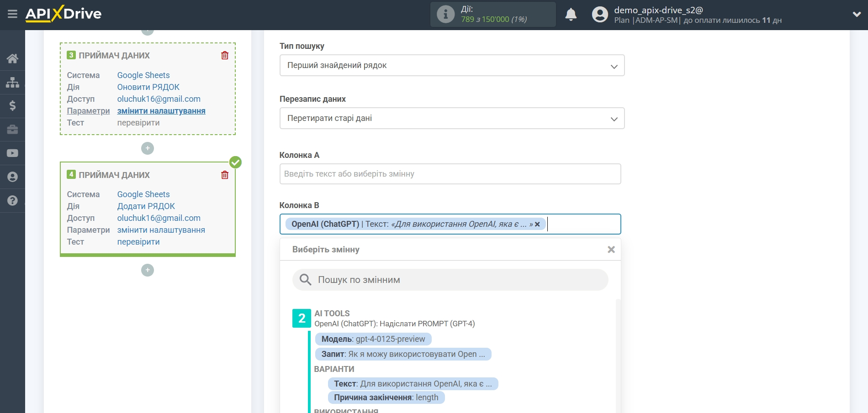Open the hamburger menu

pyautogui.click(x=12, y=14)
